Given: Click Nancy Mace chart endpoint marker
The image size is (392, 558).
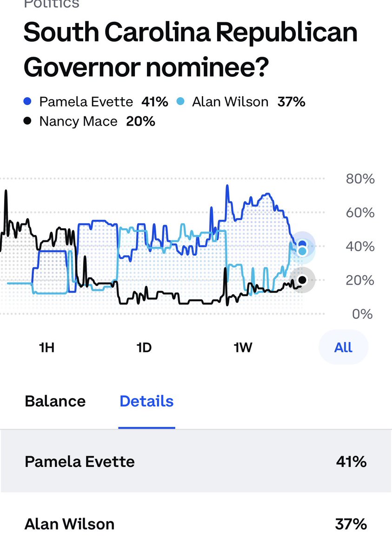Looking at the screenshot, I should point(302,280).
